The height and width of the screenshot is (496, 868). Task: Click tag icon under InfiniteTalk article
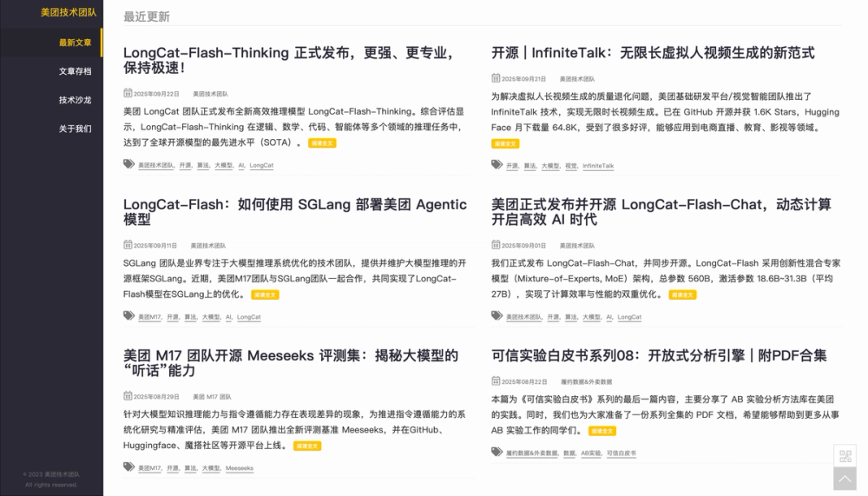[x=496, y=164]
